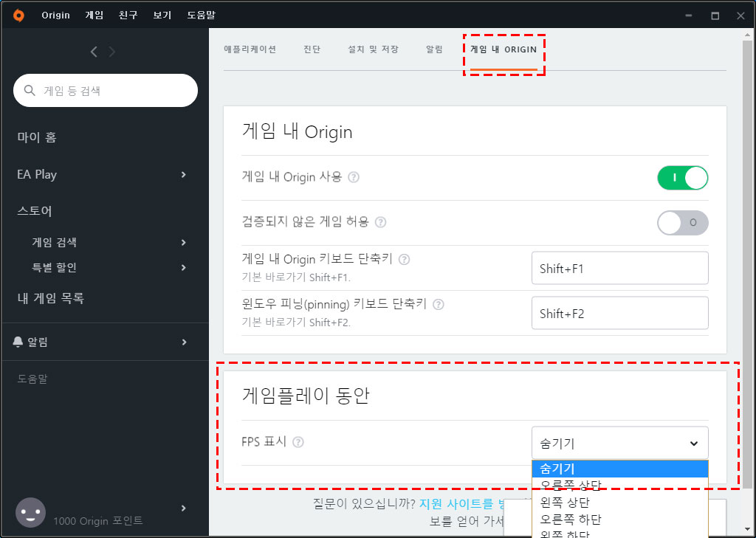Click the Shift+F1 shortcut field
The width and height of the screenshot is (756, 538).
point(620,268)
